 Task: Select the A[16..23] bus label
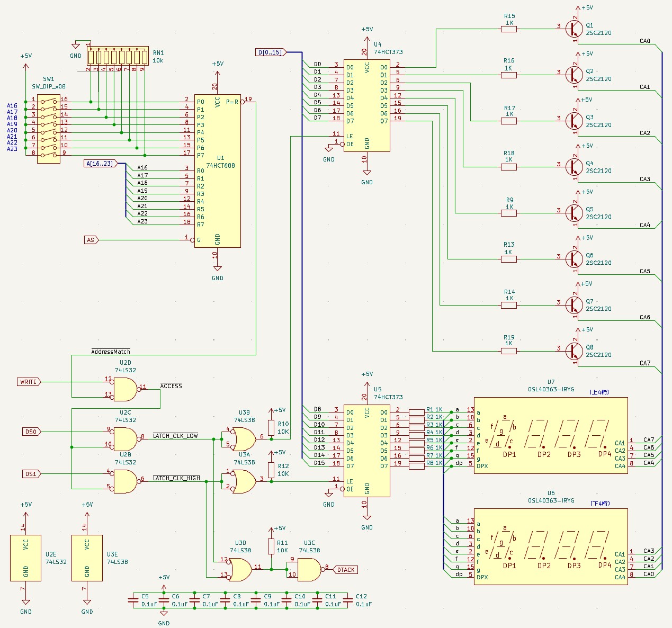pyautogui.click(x=100, y=164)
